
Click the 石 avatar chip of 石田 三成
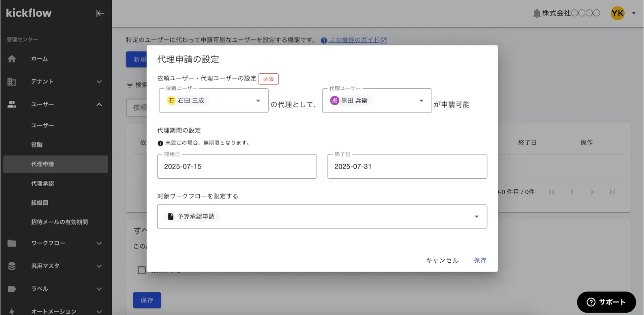coord(172,101)
